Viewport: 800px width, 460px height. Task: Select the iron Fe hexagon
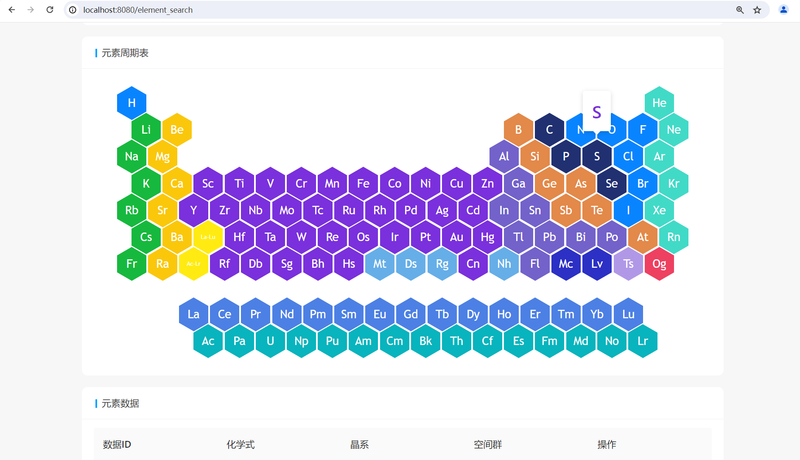[363, 184]
